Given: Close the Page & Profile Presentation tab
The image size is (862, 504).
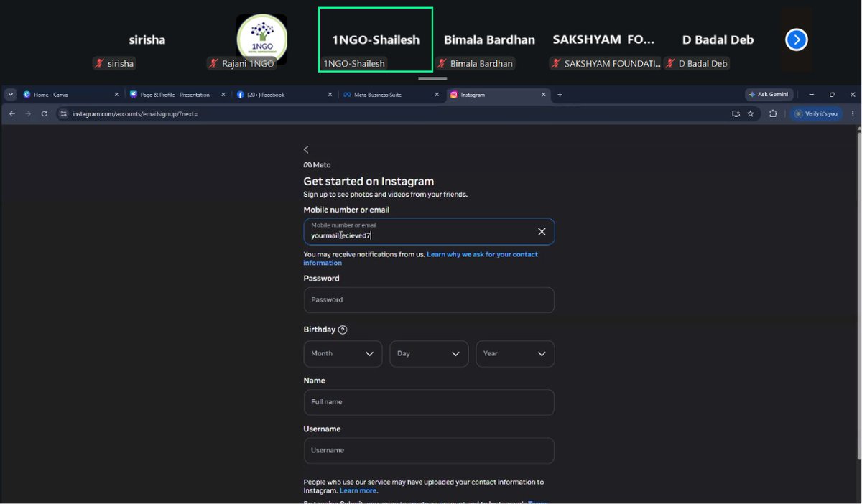Looking at the screenshot, I should pos(223,94).
